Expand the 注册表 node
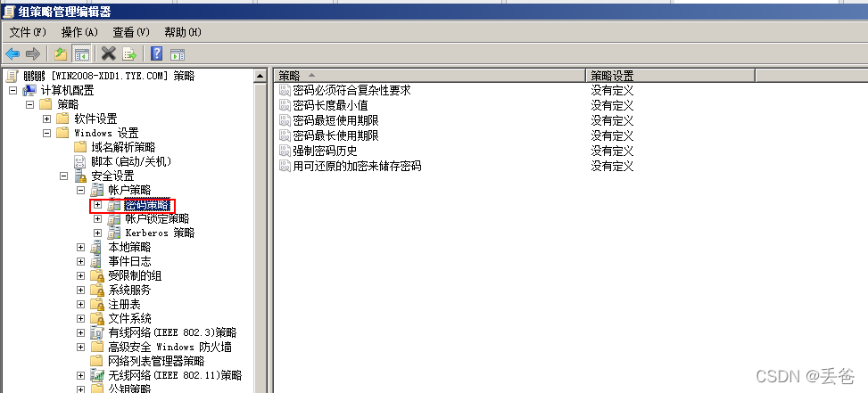The height and width of the screenshot is (393, 868). click(x=81, y=305)
